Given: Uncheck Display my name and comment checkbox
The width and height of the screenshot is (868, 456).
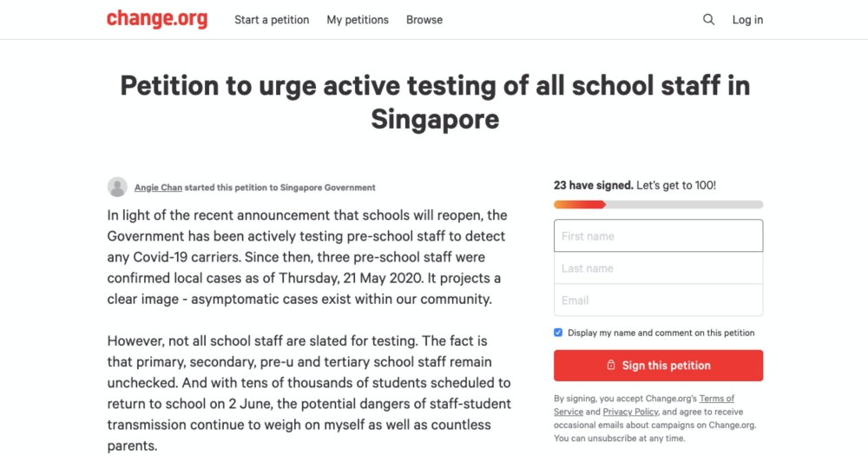Looking at the screenshot, I should (558, 333).
